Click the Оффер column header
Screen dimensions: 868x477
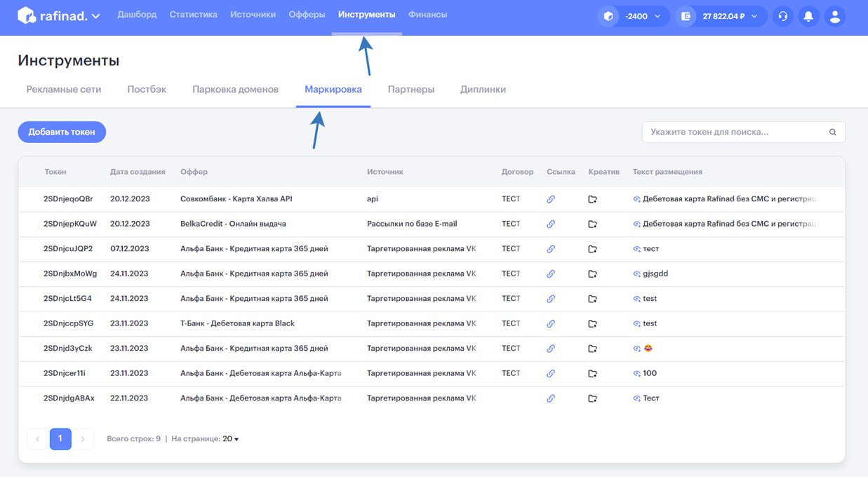194,172
